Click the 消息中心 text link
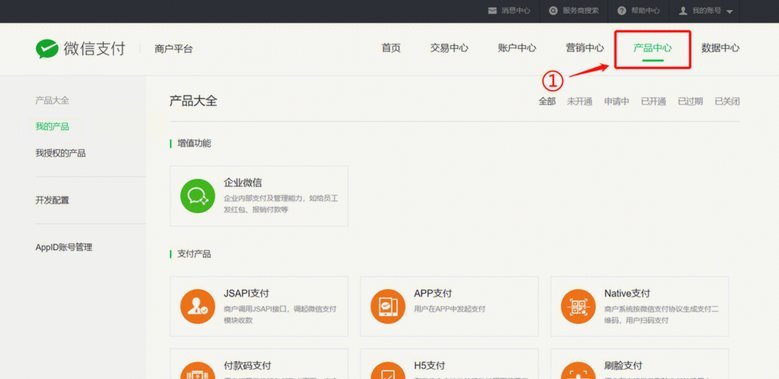Screen dimensions: 779x379 [x=516, y=10]
